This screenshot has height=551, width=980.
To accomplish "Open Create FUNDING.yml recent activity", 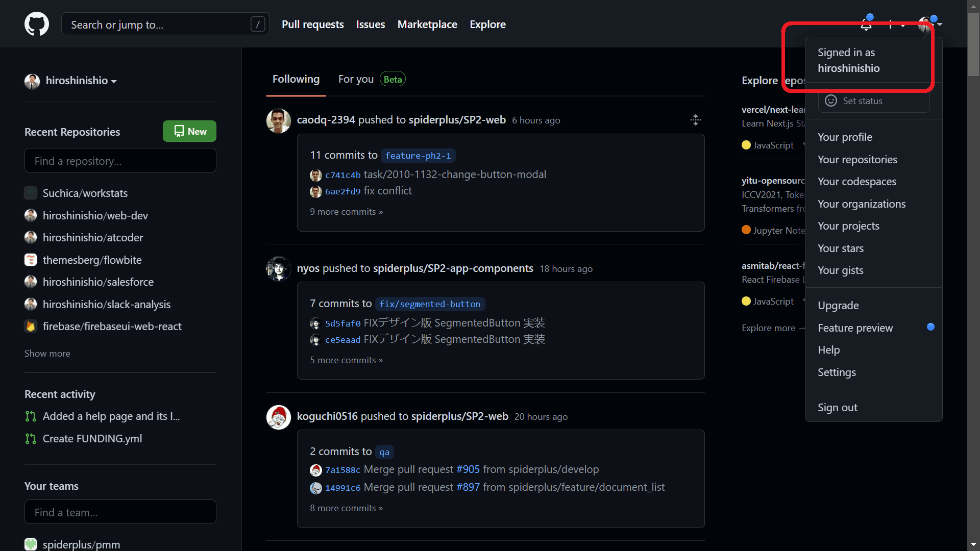I will click(92, 438).
